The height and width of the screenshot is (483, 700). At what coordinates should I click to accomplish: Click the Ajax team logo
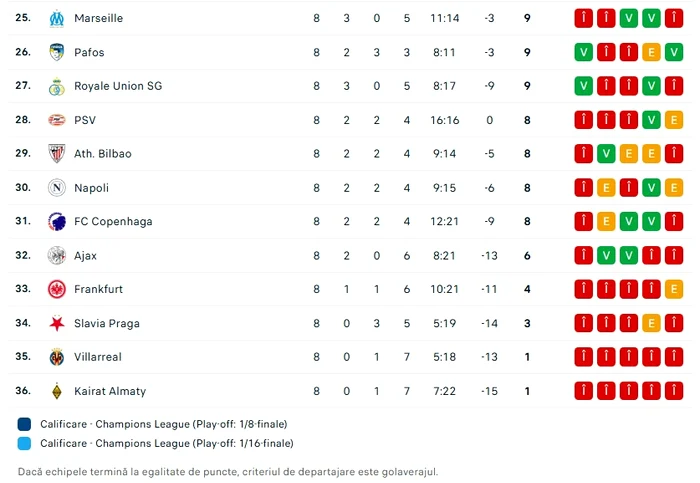[x=57, y=255]
